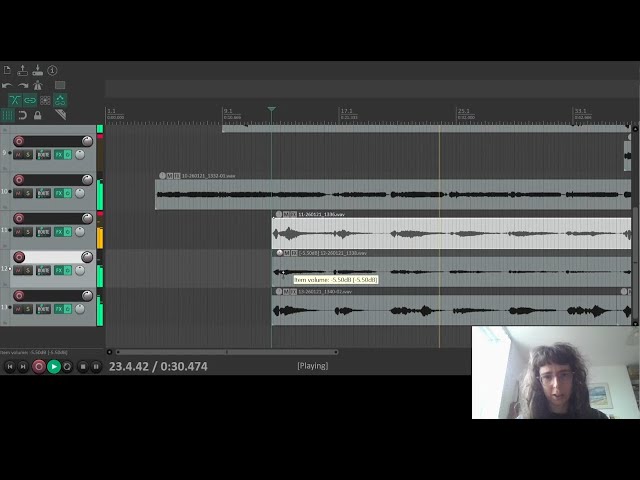This screenshot has height=480, width=640.
Task: Click ruler at measure 17.1
Action: [x=347, y=111]
